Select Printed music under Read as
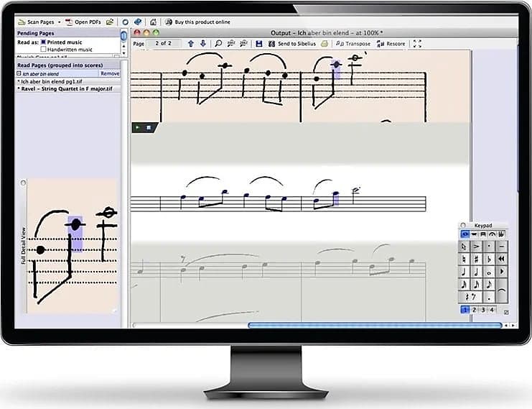The width and height of the screenshot is (532, 409). pyautogui.click(x=43, y=42)
